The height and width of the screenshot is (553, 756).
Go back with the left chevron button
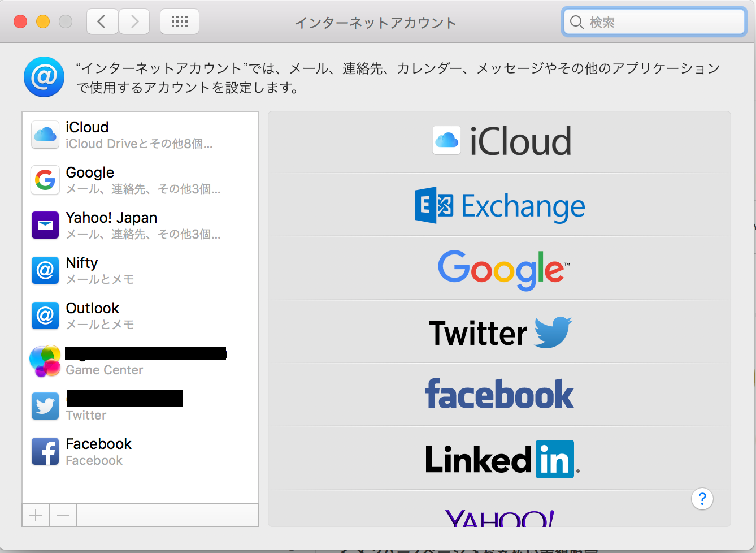[x=102, y=22]
